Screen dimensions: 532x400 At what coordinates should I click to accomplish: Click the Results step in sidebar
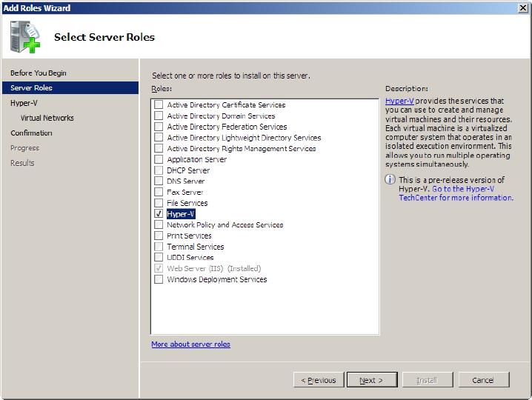coord(22,163)
